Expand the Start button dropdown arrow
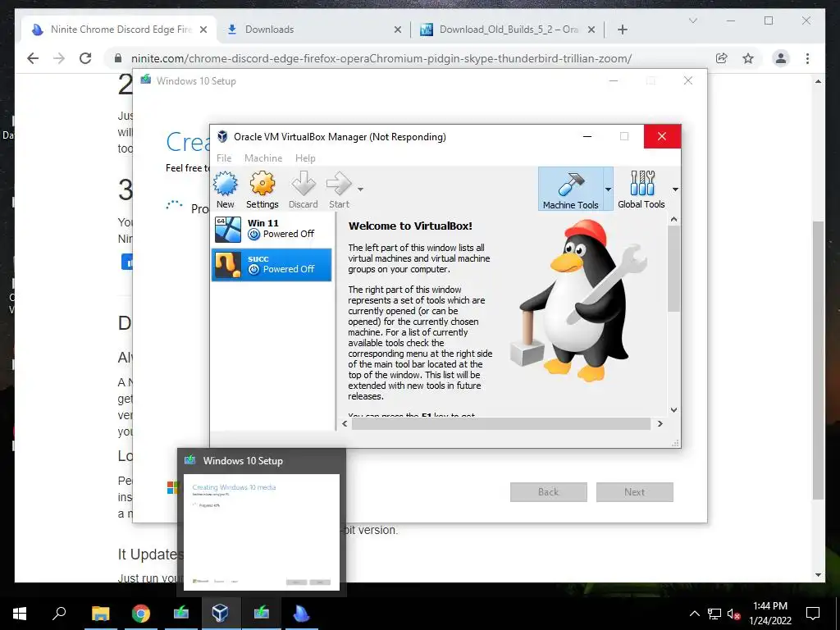840x630 pixels. point(361,189)
